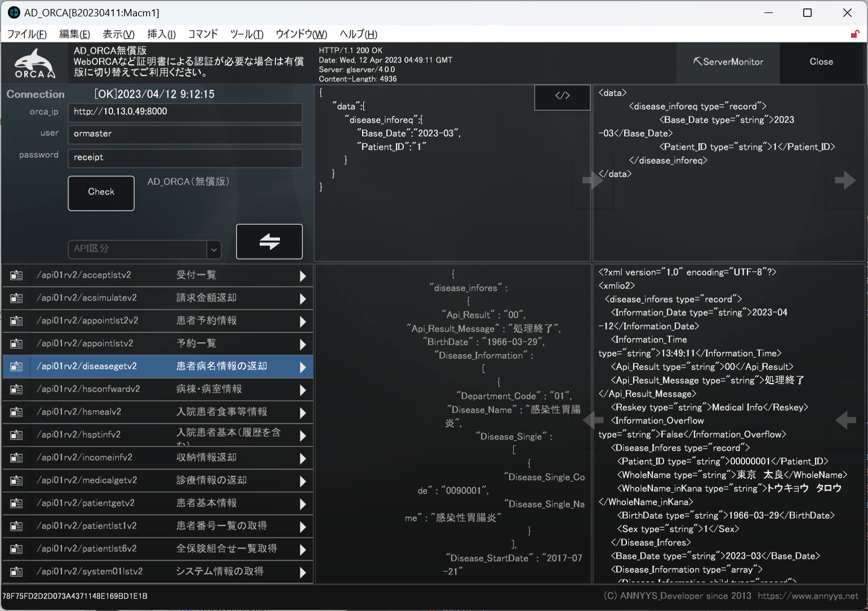Viewport: 868px width, 611px height.
Task: Expand the 病棟・病室情報 row arrow
Action: pyautogui.click(x=303, y=390)
